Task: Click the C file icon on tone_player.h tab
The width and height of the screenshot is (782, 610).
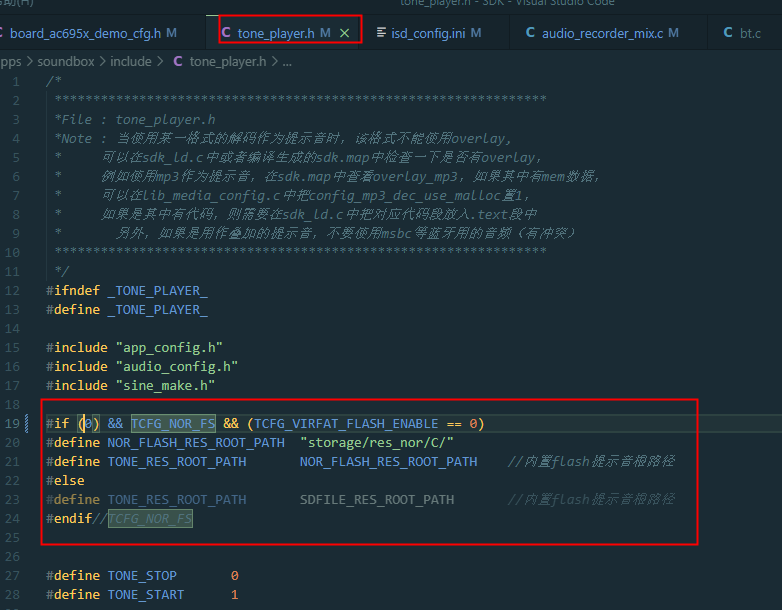Action: [226, 33]
